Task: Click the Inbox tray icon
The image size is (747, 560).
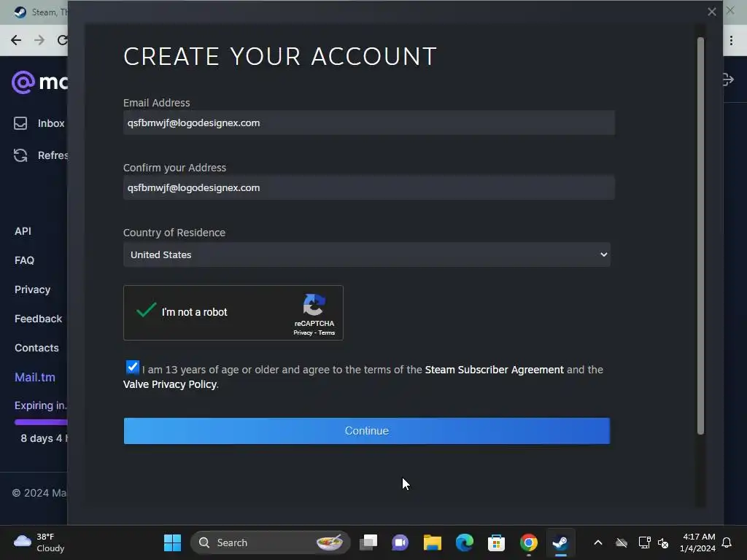Action: click(x=20, y=123)
